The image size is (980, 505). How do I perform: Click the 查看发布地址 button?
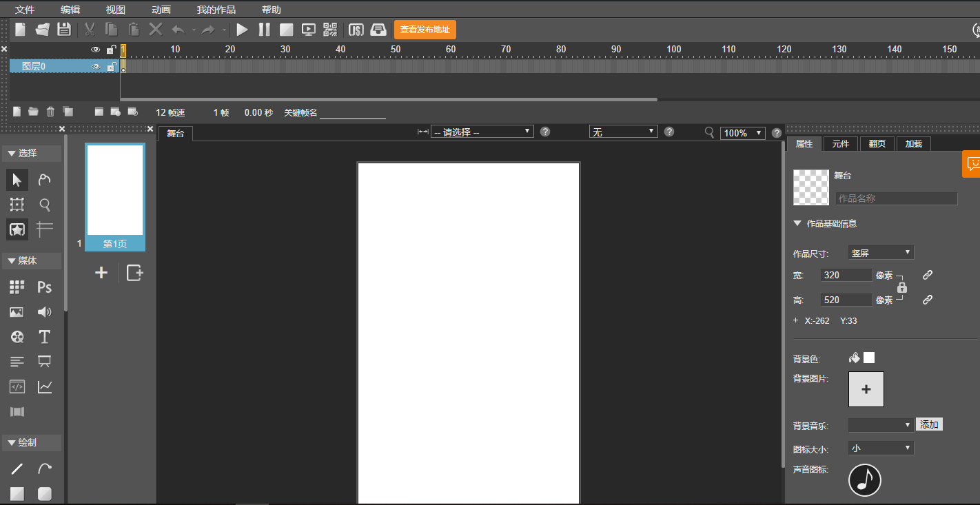click(425, 30)
